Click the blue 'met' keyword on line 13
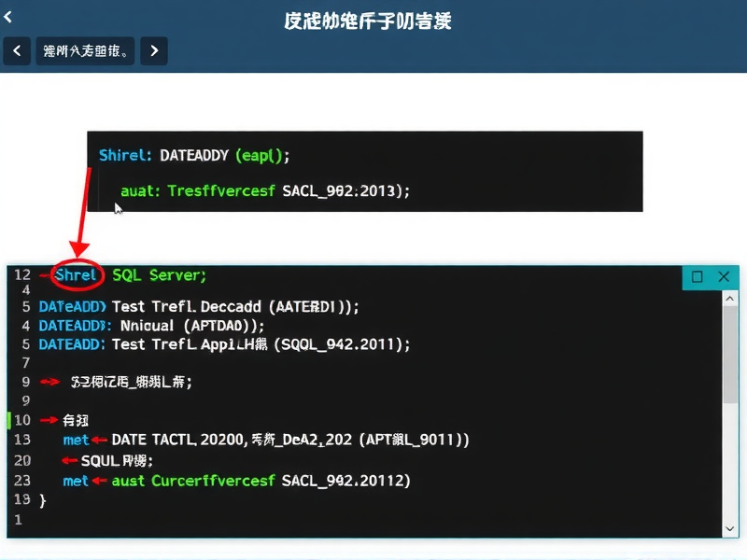This screenshot has height=560, width=747. [x=76, y=440]
